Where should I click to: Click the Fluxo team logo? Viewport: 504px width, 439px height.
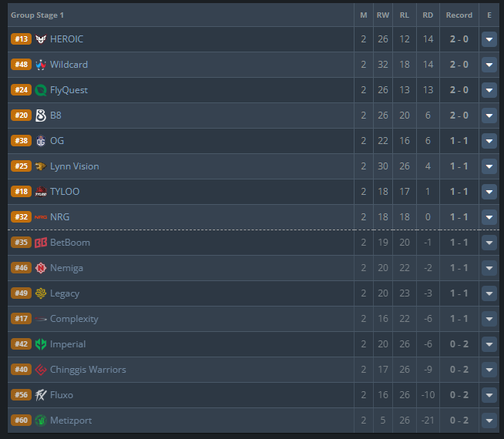[41, 395]
